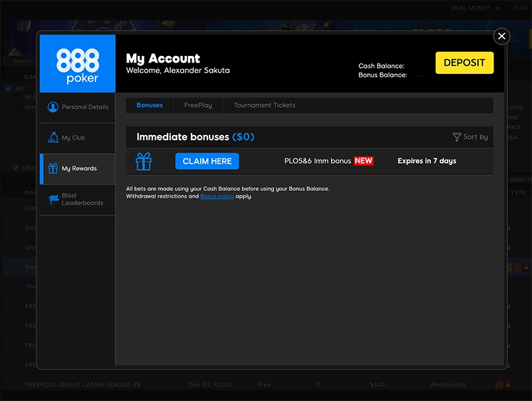Click the Sort by filter icon

pos(456,137)
